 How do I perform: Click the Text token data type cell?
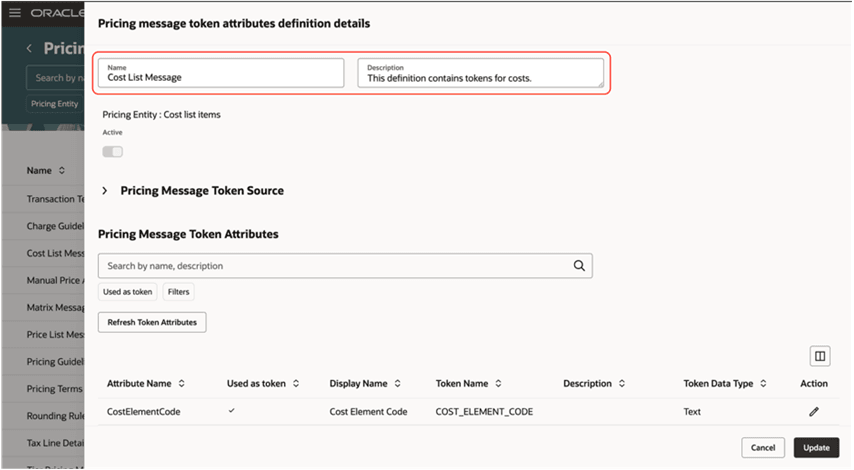click(692, 412)
